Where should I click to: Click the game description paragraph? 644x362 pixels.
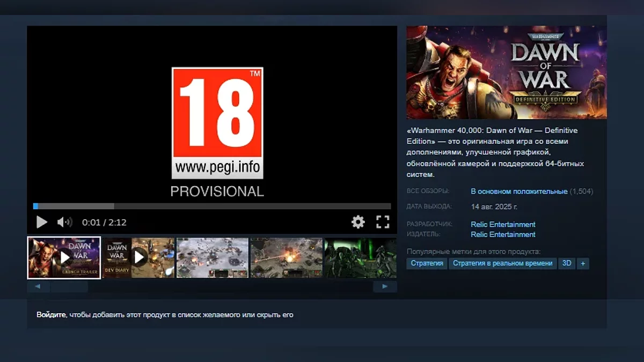tap(495, 152)
